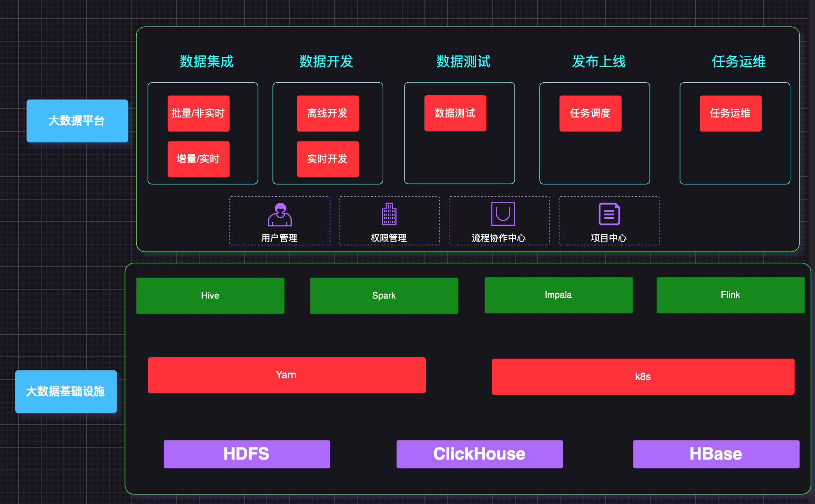Screen dimensions: 815x504
Task: Click the red Yarn bar
Action: (x=287, y=375)
